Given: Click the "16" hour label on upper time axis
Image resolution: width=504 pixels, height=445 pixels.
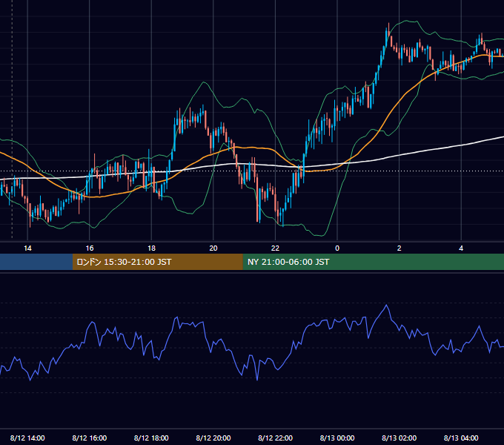Looking at the screenshot, I should (x=90, y=248).
